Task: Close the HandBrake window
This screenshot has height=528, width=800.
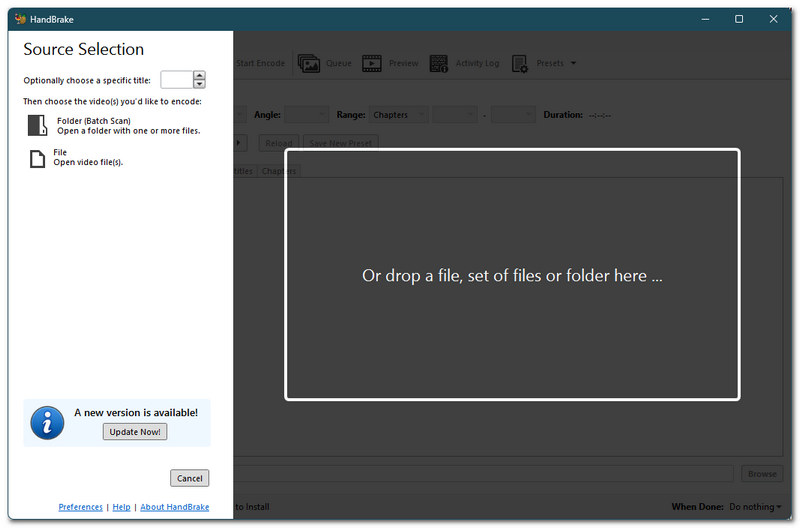Action: click(773, 19)
